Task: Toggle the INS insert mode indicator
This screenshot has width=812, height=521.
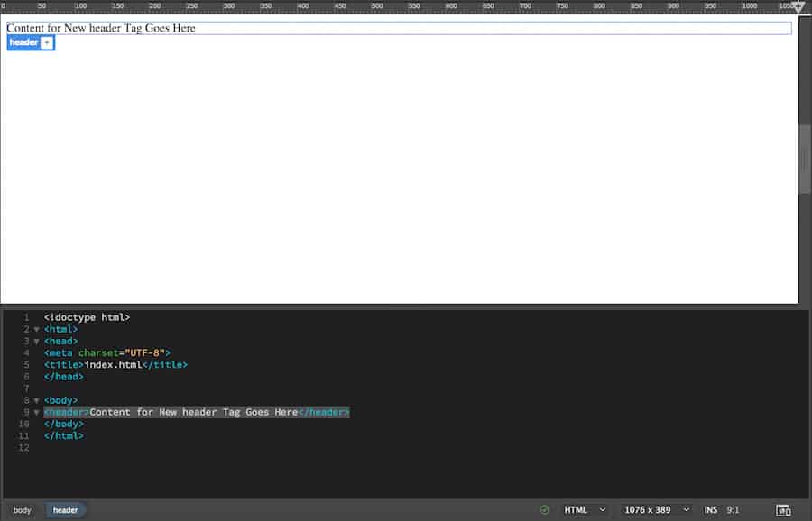Action: tap(713, 509)
